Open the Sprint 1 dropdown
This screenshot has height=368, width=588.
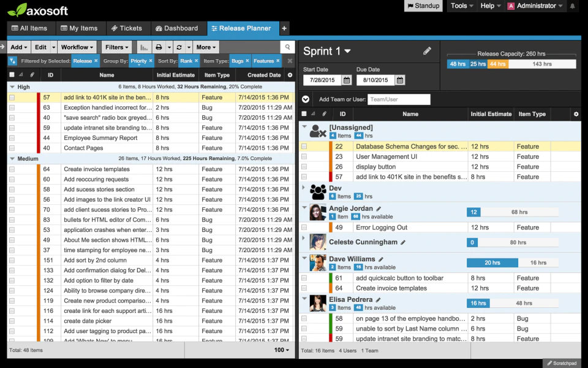pos(346,51)
